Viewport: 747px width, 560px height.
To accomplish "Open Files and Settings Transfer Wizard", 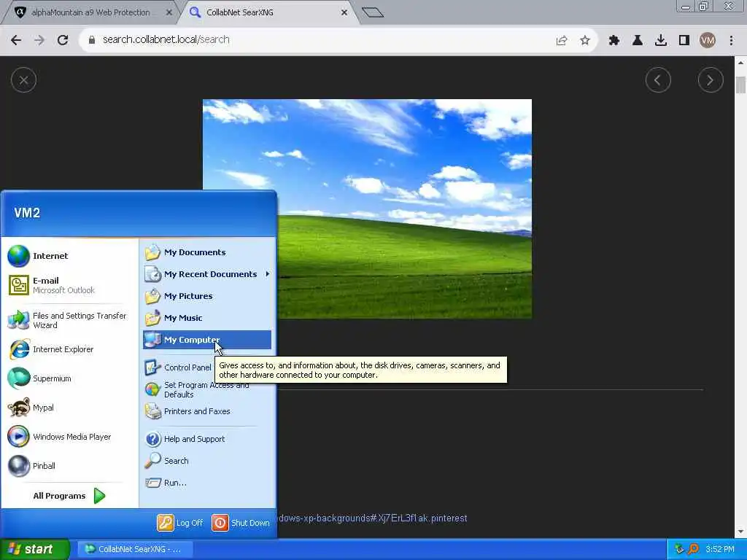I will tap(67, 320).
